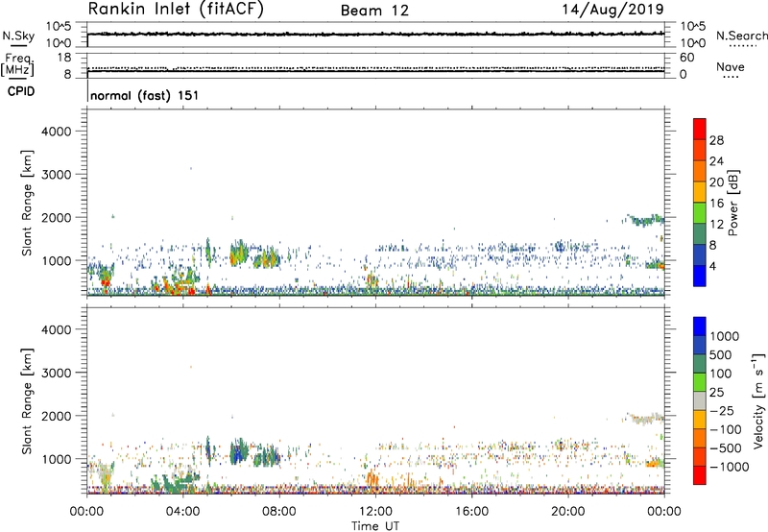
Task: Select the "Freq. [MHz]" axis label
Action: click(17, 64)
